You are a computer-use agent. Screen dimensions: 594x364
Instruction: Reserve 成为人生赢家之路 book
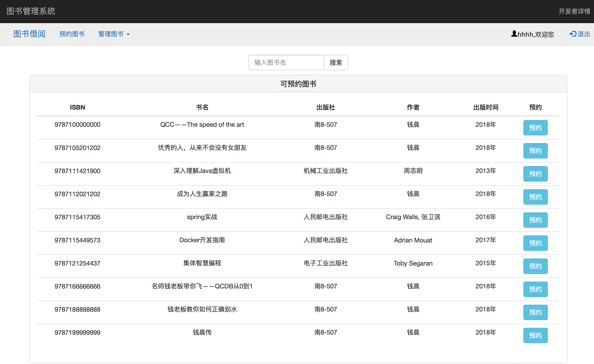pyautogui.click(x=535, y=197)
